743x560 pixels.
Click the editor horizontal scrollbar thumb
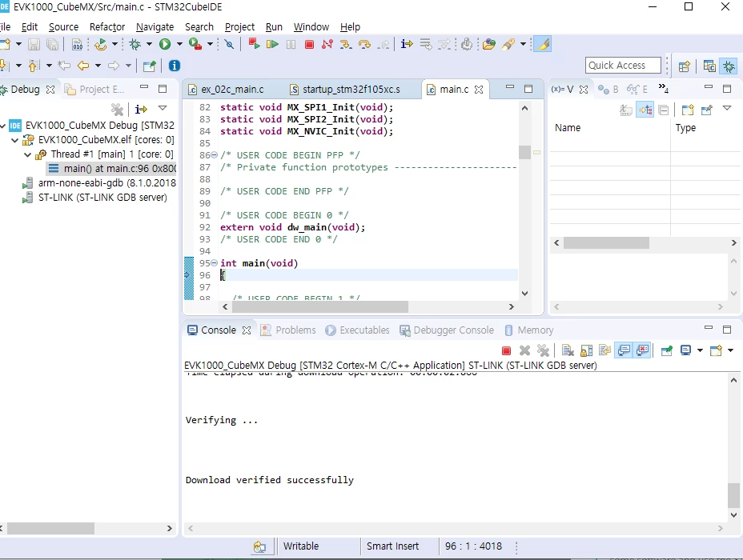pyautogui.click(x=319, y=306)
